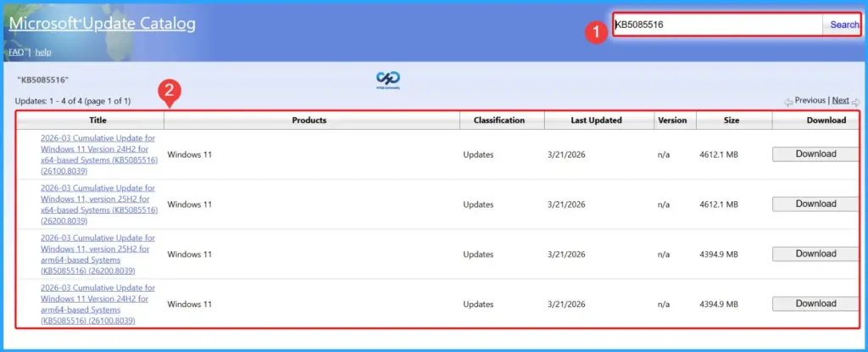Open the Microsoft Update Catalog home link
Screen dimensions: 868x352
click(102, 24)
